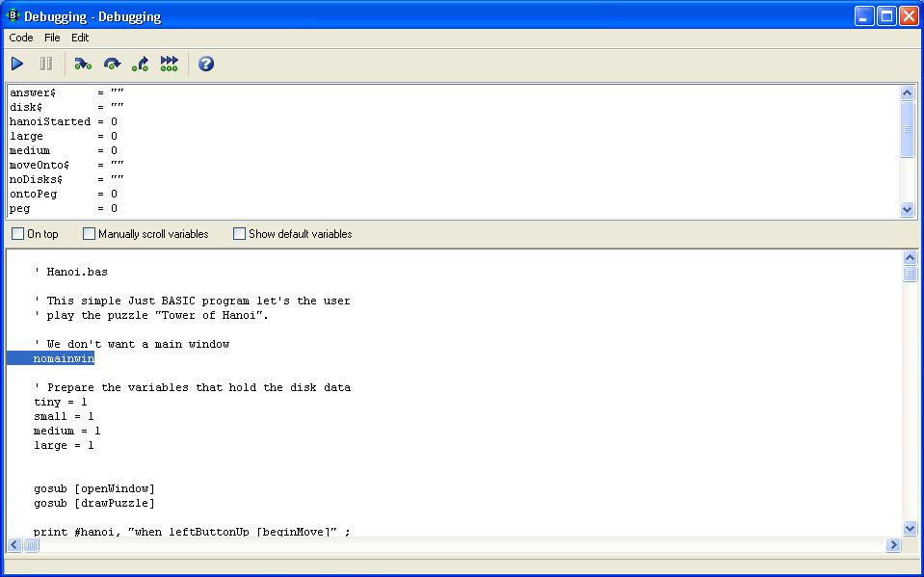Click the Step Out toolbar icon
The width and height of the screenshot is (924, 577).
tap(141, 64)
